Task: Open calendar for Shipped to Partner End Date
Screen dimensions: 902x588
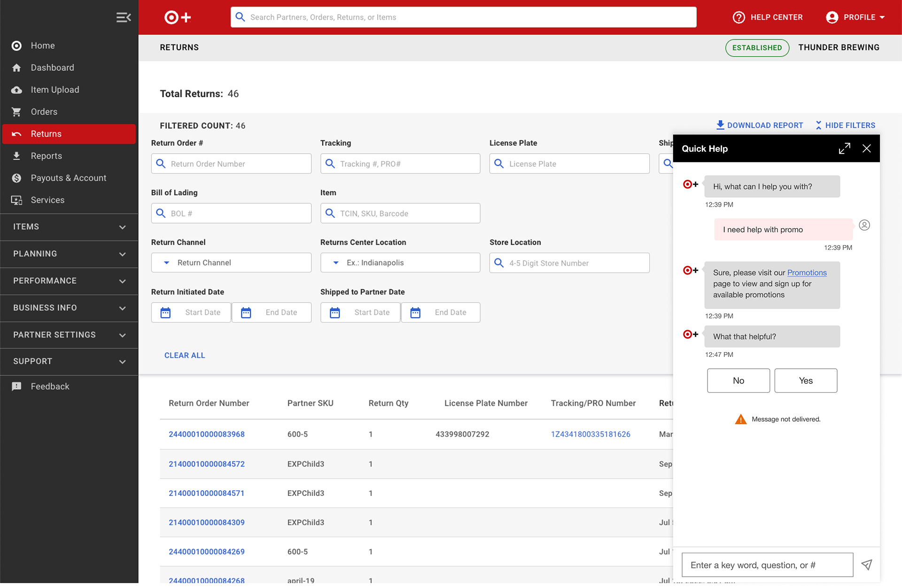Action: coord(415,312)
